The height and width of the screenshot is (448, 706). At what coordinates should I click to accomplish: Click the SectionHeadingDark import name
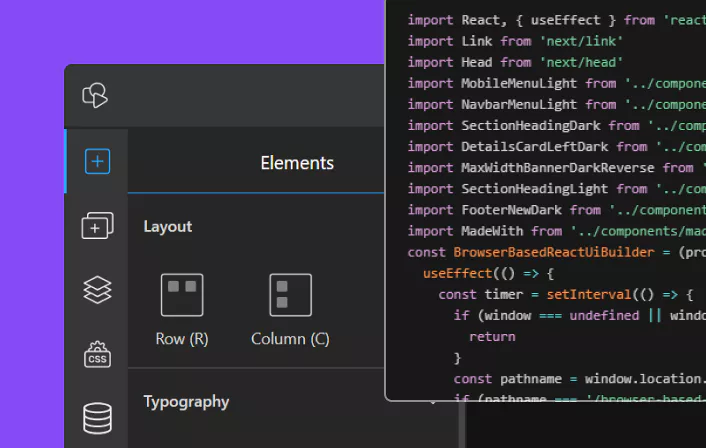pyautogui.click(x=531, y=125)
